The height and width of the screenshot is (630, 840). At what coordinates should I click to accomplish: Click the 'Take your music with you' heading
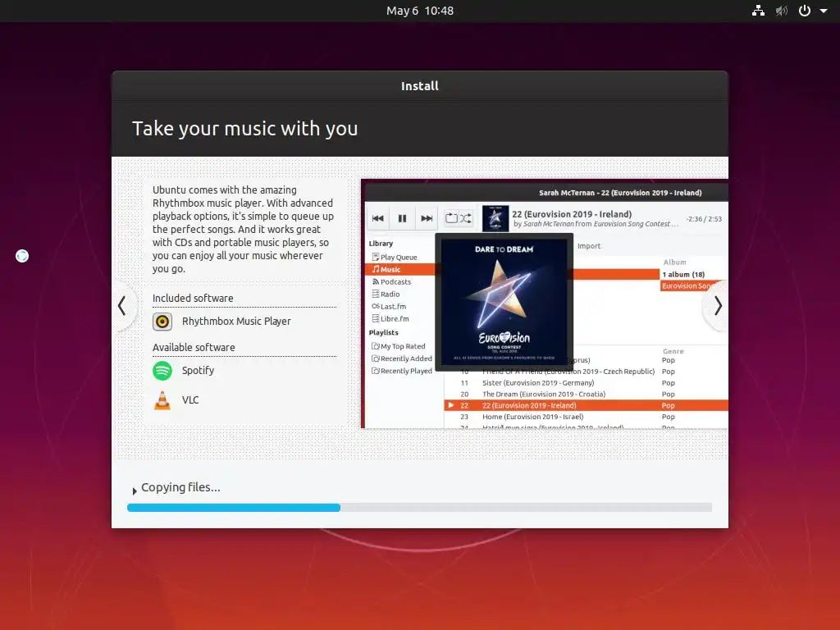[x=244, y=129]
